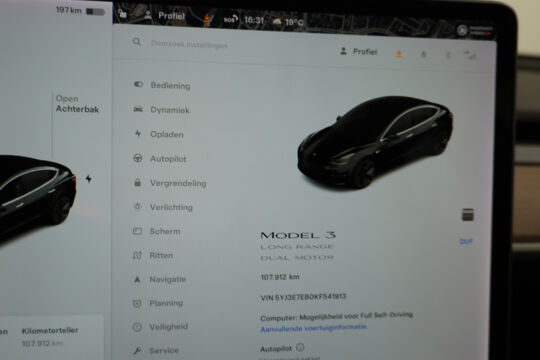Image resolution: width=540 pixels, height=360 pixels.
Task: Open Vergrendeling via the lock icon
Action: (137, 182)
